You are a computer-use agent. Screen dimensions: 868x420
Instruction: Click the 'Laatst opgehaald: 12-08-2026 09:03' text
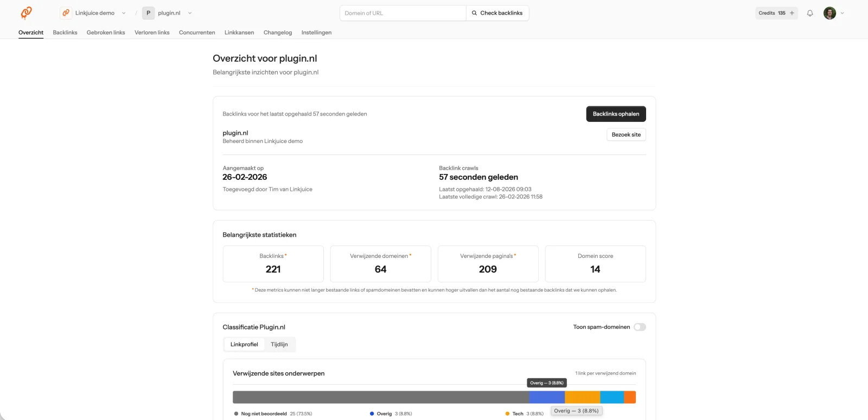[485, 189]
